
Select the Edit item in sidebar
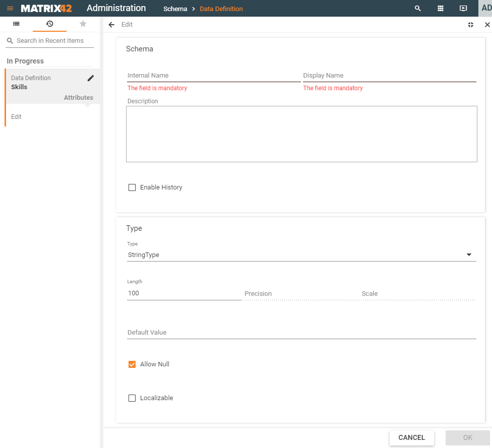point(17,117)
